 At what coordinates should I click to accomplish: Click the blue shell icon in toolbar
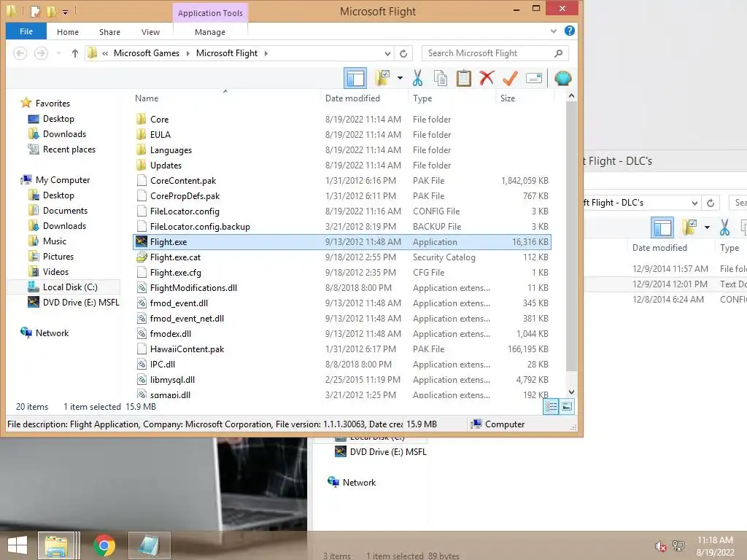click(x=562, y=78)
